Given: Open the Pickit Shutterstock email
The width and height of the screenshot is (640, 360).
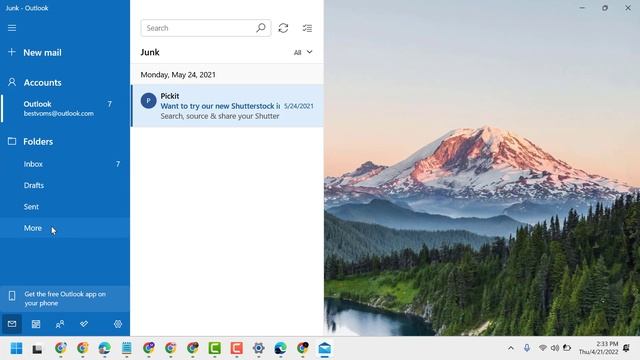Looking at the screenshot, I should (x=227, y=106).
